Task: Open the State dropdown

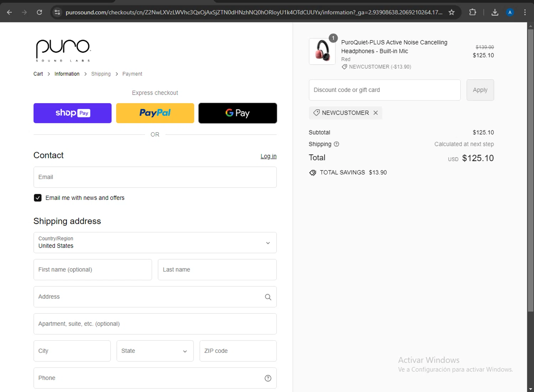Action: [155, 351]
